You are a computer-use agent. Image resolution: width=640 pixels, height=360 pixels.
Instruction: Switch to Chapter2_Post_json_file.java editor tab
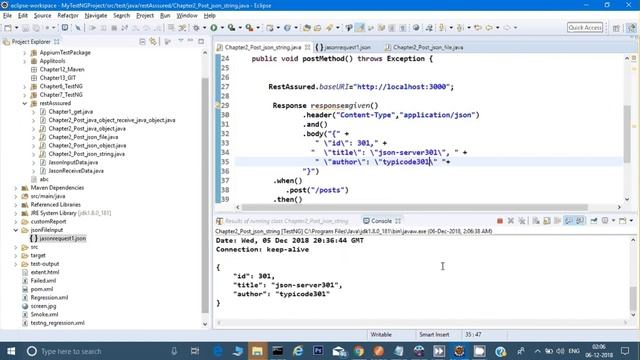tap(424, 47)
